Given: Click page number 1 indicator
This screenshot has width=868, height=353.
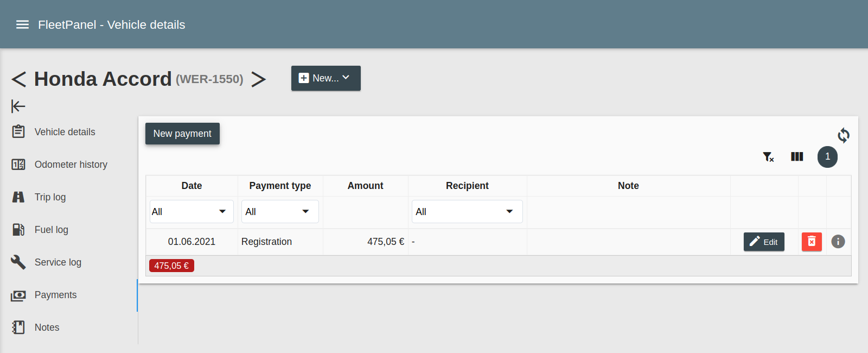Looking at the screenshot, I should click(x=827, y=157).
